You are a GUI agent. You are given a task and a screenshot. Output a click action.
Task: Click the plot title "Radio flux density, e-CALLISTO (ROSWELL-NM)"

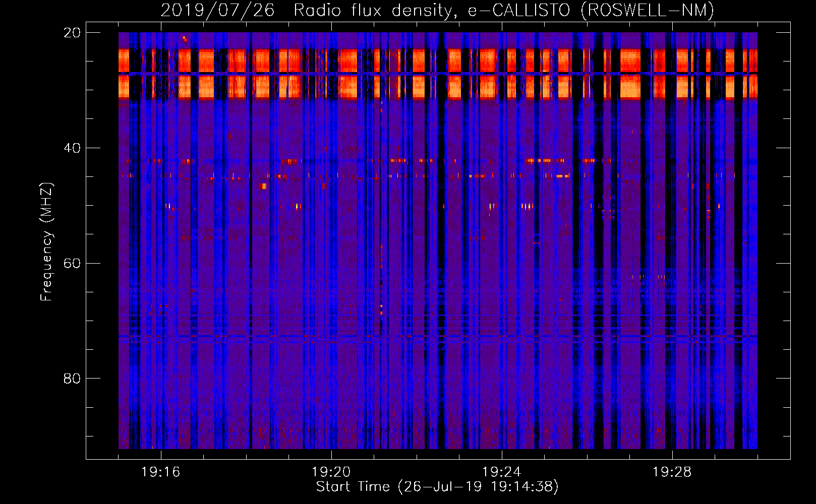(504, 10)
